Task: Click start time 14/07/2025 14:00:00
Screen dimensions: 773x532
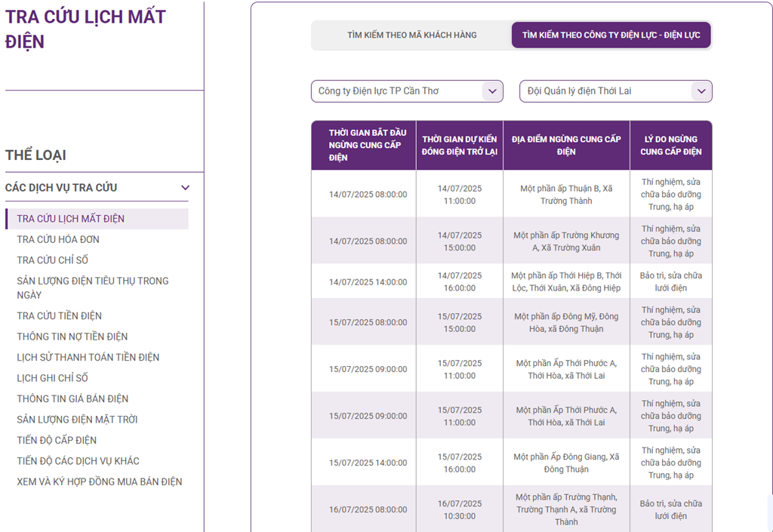Action: 368,281
